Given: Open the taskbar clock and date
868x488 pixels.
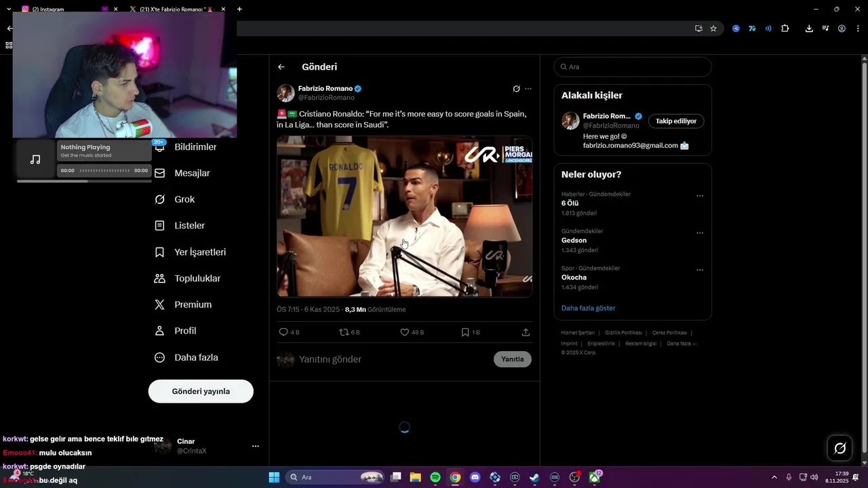Looking at the screenshot, I should click(x=837, y=477).
